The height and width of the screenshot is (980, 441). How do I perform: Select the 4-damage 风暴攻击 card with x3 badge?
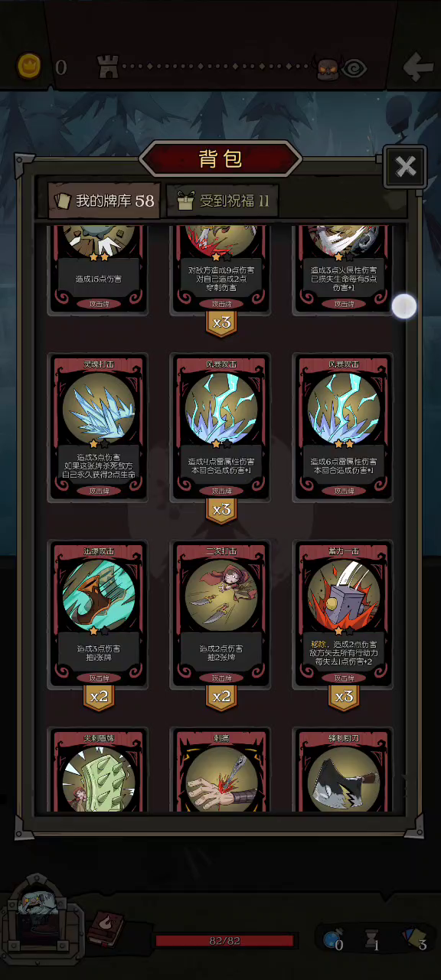pos(221,426)
